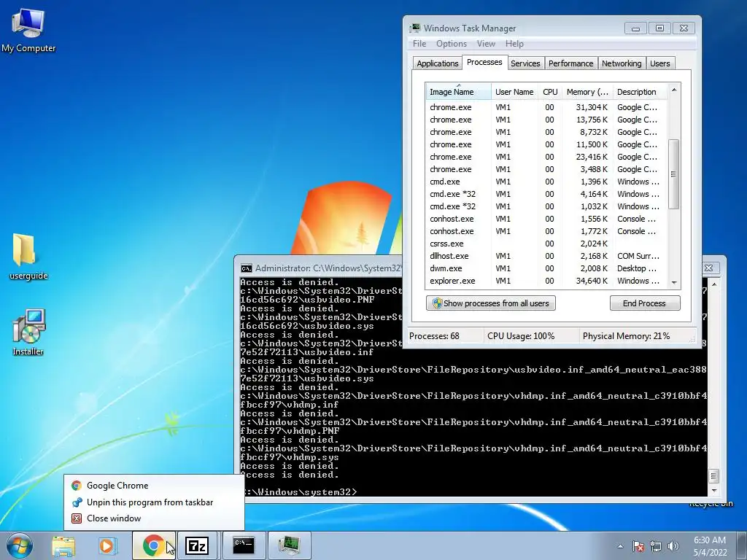Open the Action Center flag icon
The width and height of the screenshot is (747, 560).
(x=638, y=546)
